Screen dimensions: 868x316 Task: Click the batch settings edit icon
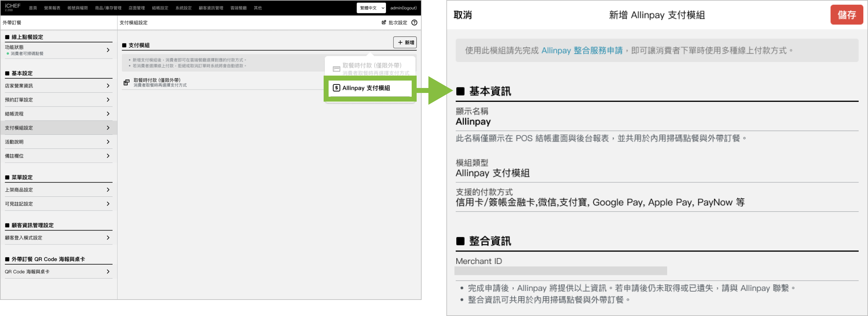[383, 23]
